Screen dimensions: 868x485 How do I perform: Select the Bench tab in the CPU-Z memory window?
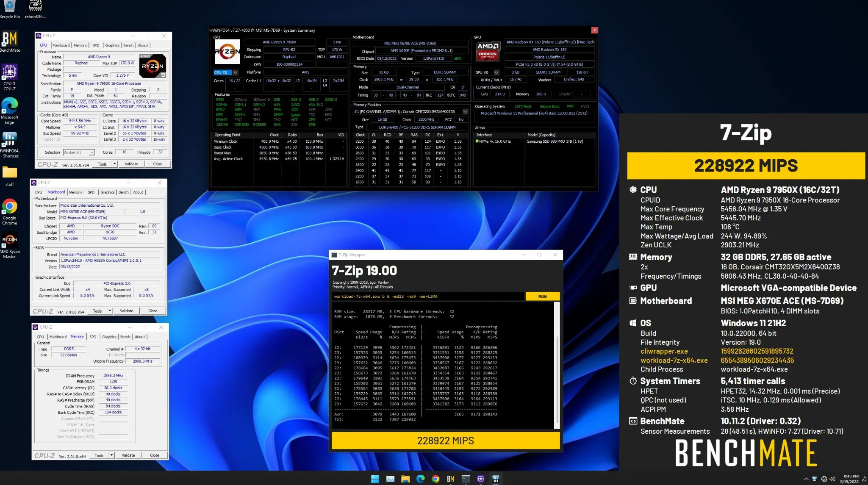[125, 337]
